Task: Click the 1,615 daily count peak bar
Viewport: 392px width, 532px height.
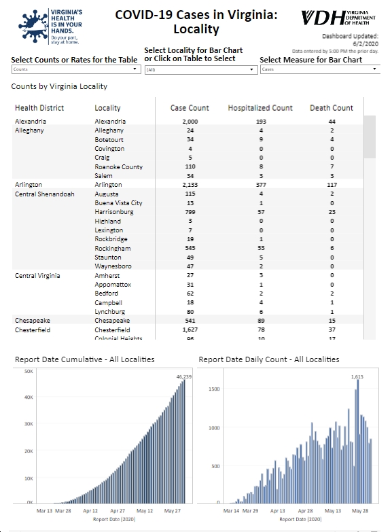Action: coord(358,441)
